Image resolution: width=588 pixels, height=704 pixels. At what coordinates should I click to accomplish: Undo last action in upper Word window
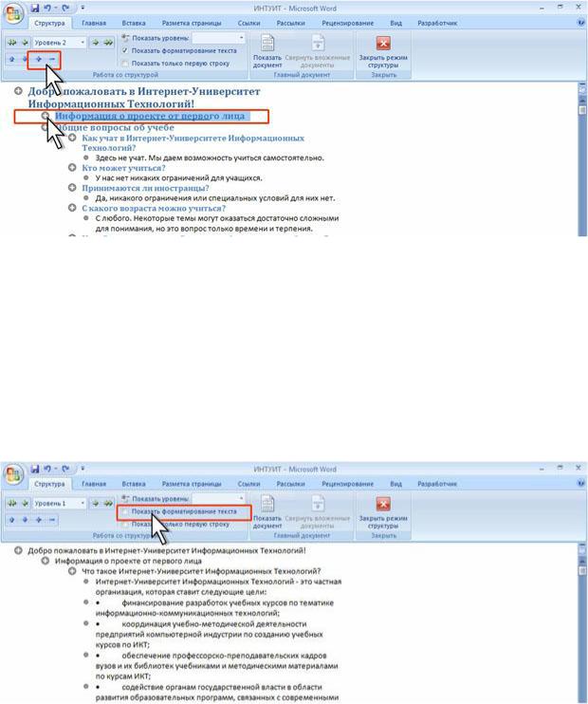[x=46, y=9]
